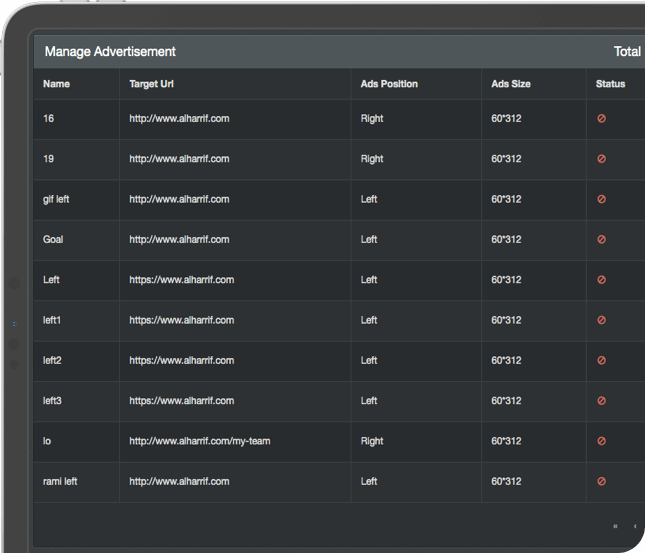
Task: Sort table by Name column header
Action: point(57,84)
